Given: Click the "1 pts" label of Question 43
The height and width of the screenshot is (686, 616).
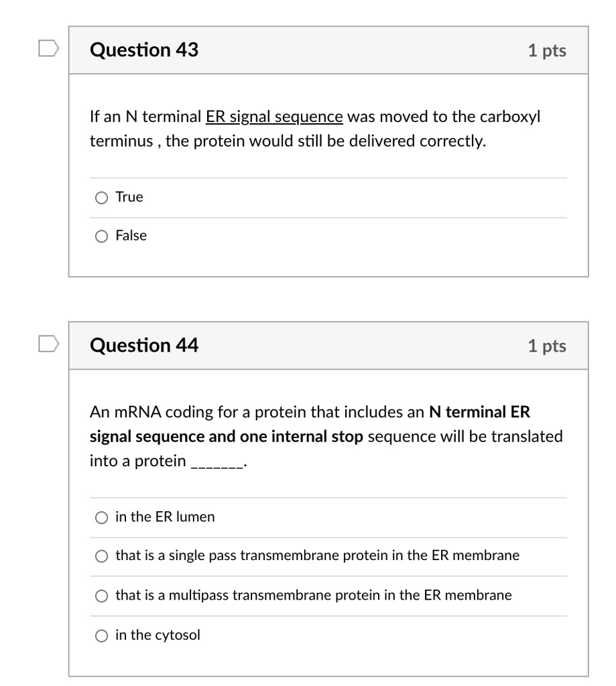Looking at the screenshot, I should [547, 50].
